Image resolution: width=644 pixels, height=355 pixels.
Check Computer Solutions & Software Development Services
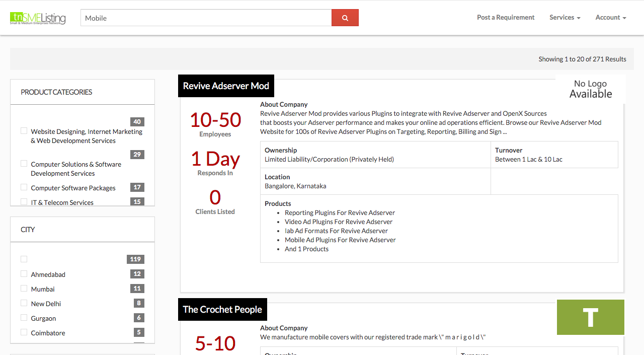[24, 164]
